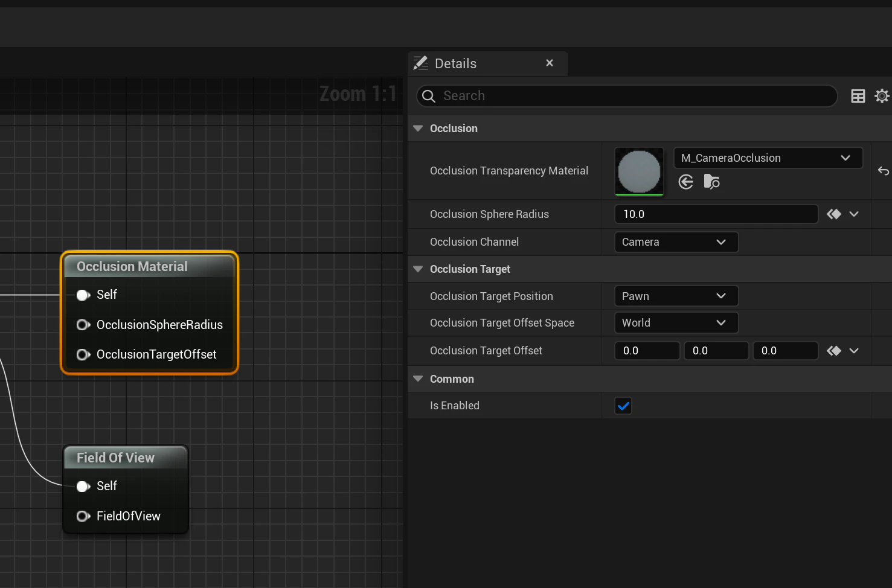
Task: Add keyframe for Occlusion Target Offset
Action: pos(834,351)
